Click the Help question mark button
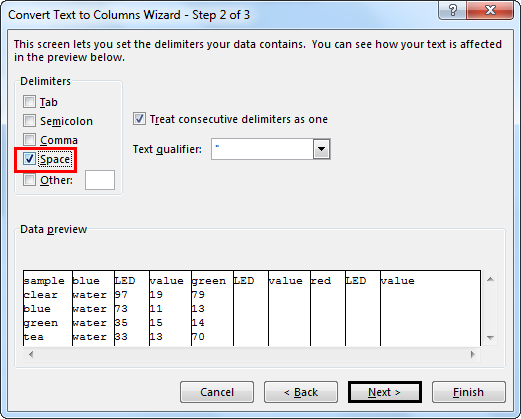The width and height of the screenshot is (521, 419). click(x=453, y=10)
